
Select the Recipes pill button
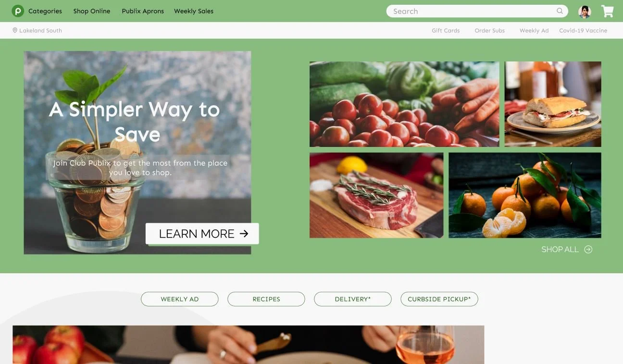click(x=266, y=299)
